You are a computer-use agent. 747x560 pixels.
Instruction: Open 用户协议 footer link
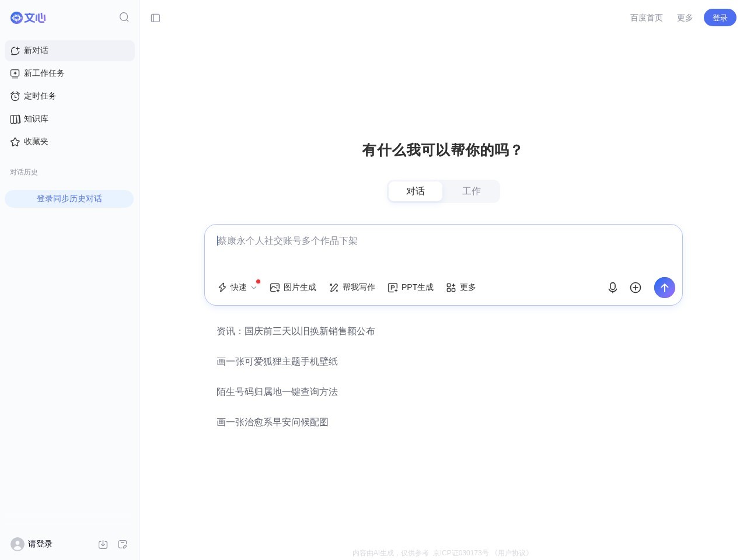point(512,553)
